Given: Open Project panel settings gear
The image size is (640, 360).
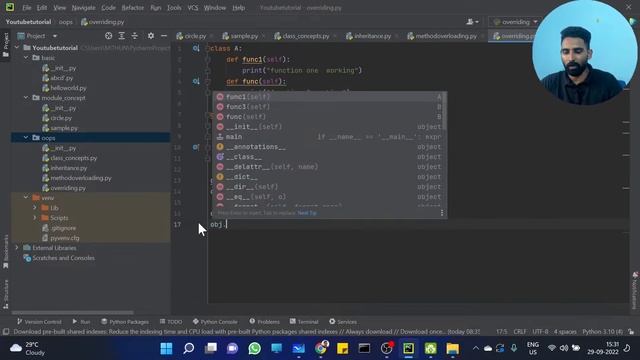Looking at the screenshot, I should [x=151, y=36].
